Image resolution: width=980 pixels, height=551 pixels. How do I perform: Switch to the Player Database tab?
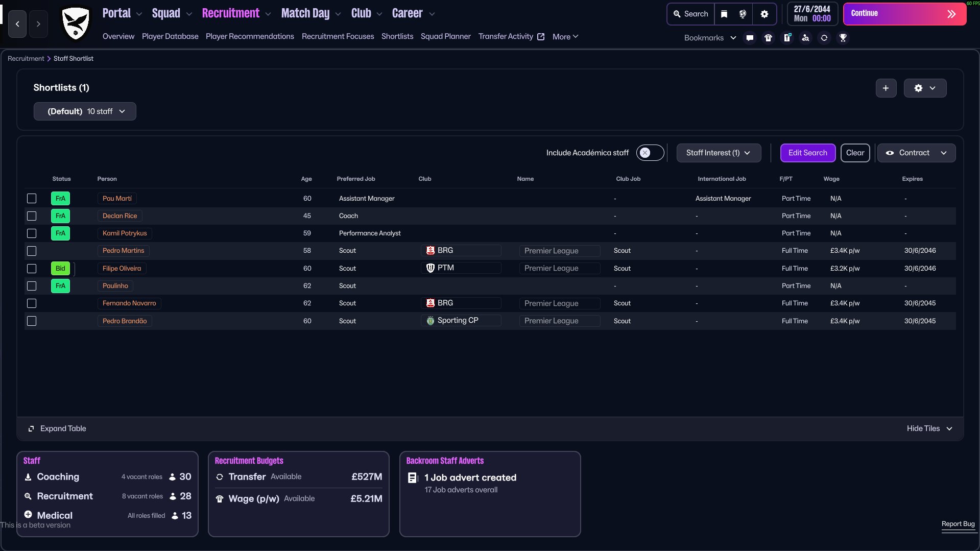point(170,36)
